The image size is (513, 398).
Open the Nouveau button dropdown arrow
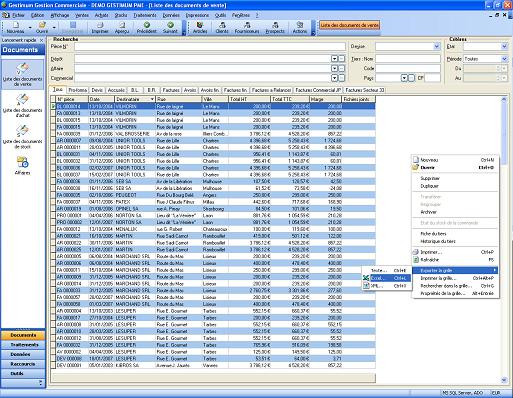click(30, 28)
